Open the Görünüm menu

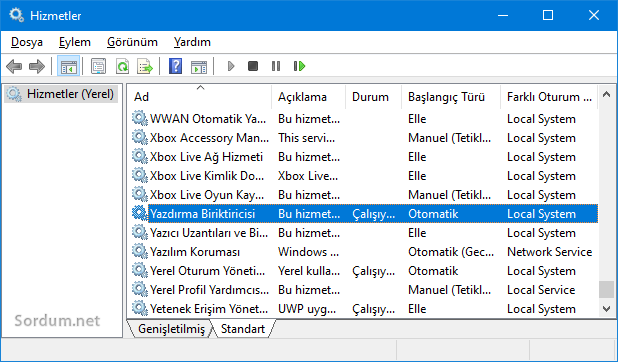(x=132, y=42)
